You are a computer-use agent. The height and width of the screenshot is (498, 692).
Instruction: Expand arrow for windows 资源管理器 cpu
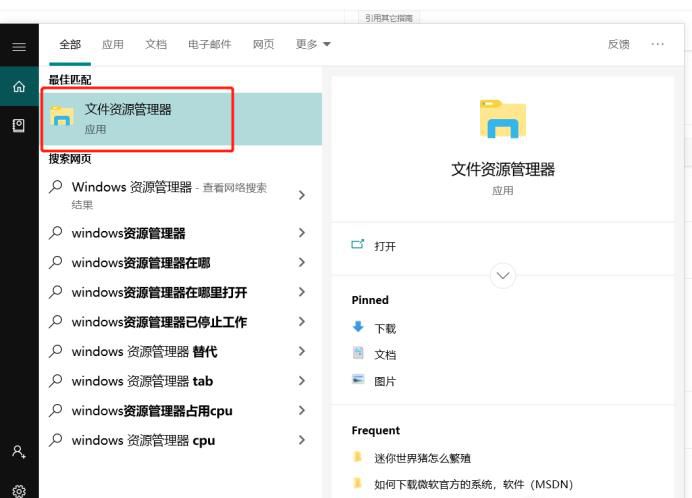[302, 440]
